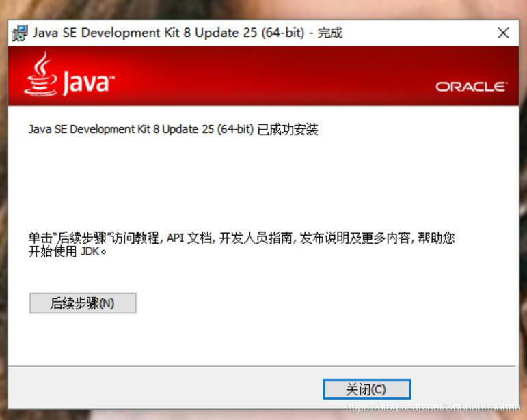Image resolution: width=527 pixels, height=420 pixels.
Task: Click the text ending in 已成功安装
Action: point(173,129)
